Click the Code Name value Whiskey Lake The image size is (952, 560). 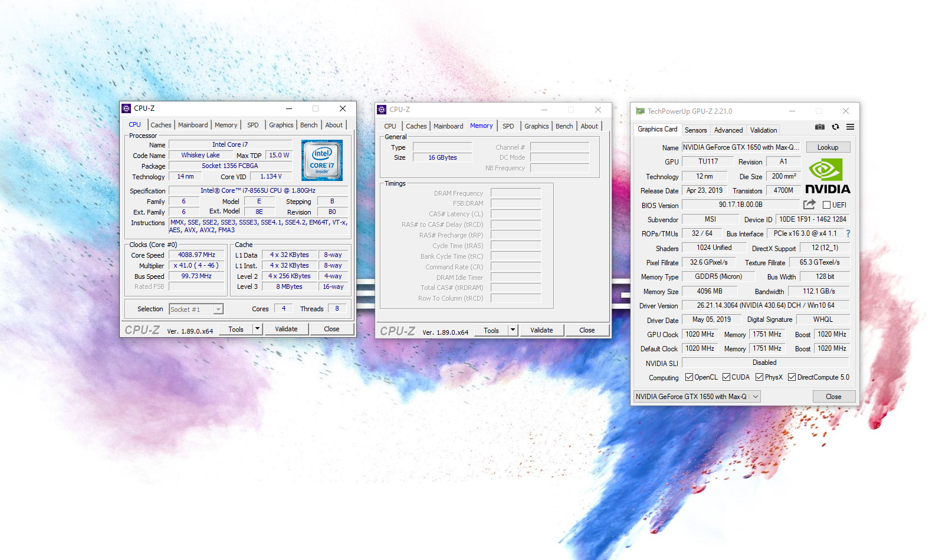(201, 155)
